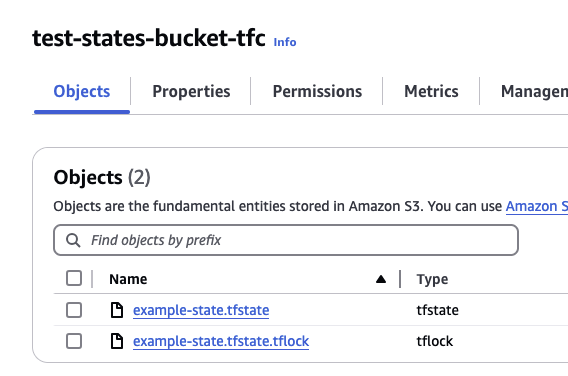Select the checkbox for example-state.tfstate.tflock
The image size is (568, 376).
[x=74, y=341]
